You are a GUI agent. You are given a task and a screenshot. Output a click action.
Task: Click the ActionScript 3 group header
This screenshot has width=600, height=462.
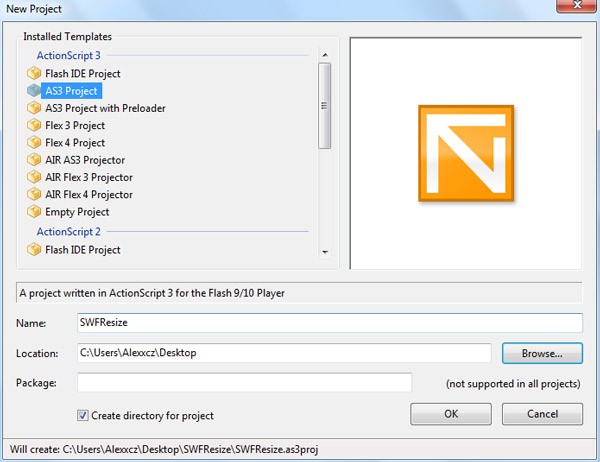68,56
